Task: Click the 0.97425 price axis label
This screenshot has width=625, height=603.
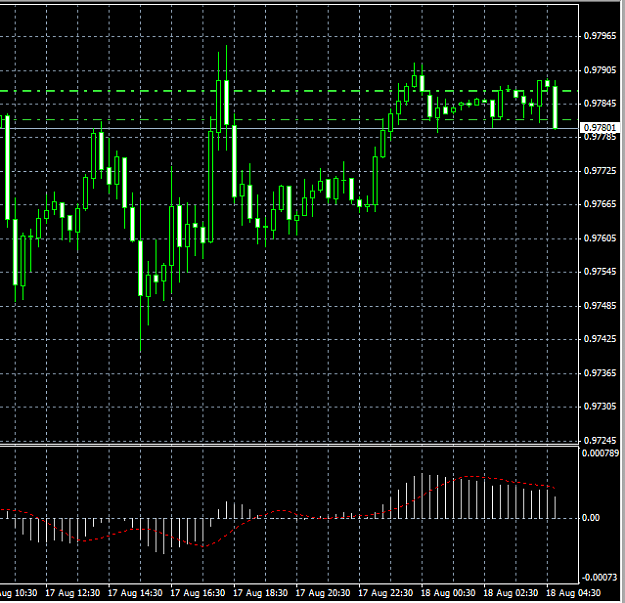Action: pos(599,339)
